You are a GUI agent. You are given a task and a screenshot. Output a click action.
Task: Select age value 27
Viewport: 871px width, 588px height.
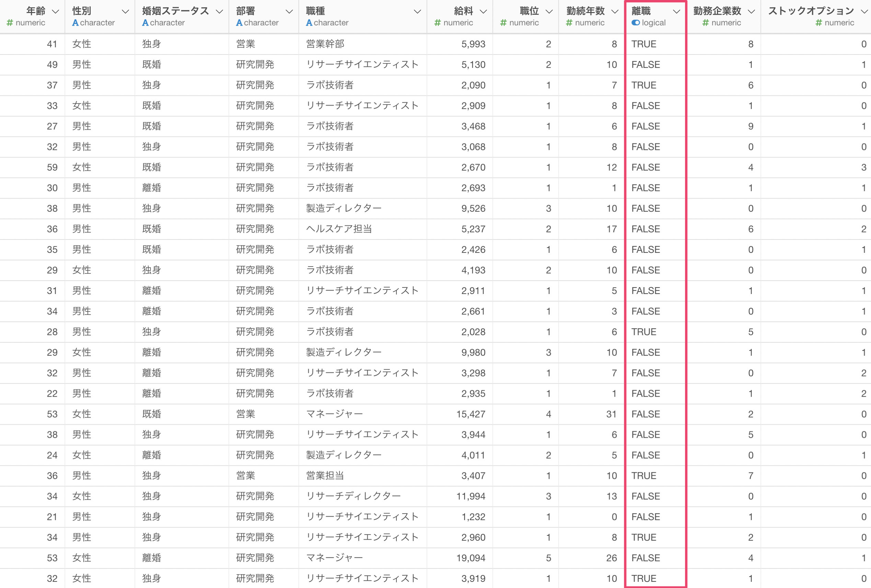(52, 126)
